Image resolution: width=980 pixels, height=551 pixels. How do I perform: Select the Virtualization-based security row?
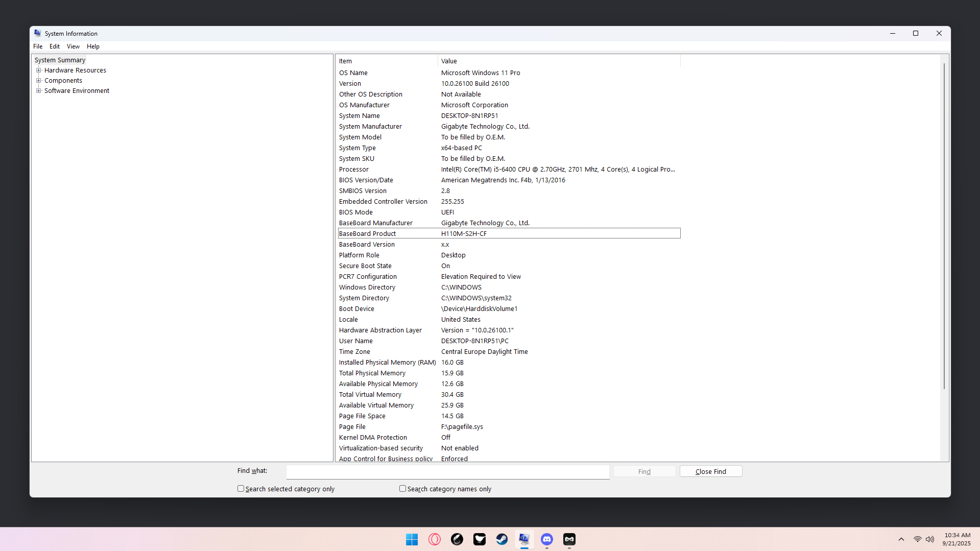click(x=509, y=448)
